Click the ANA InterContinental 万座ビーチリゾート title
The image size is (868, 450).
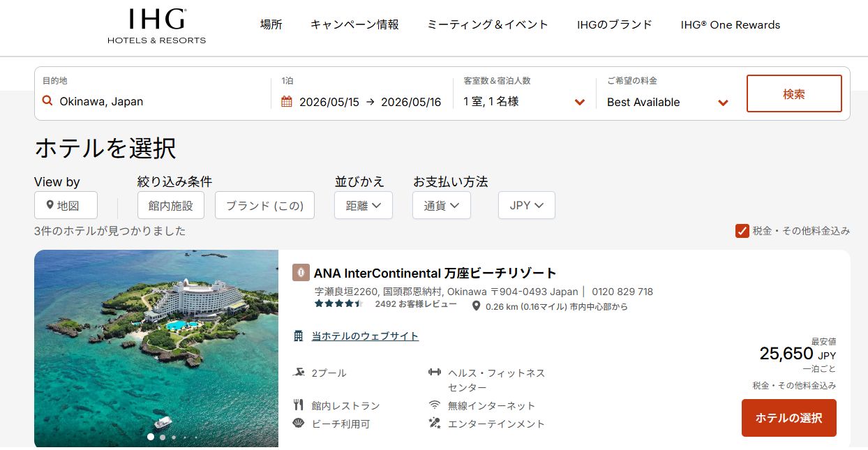(x=435, y=273)
